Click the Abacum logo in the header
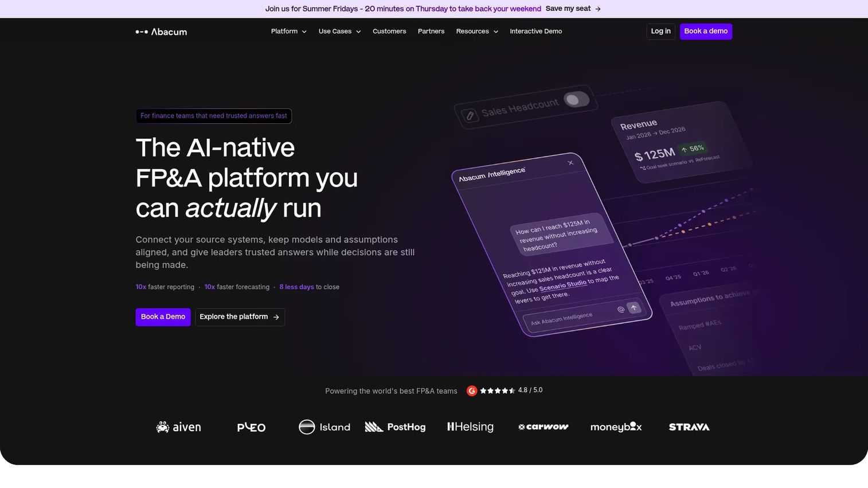Image resolution: width=868 pixels, height=488 pixels. click(x=161, y=32)
